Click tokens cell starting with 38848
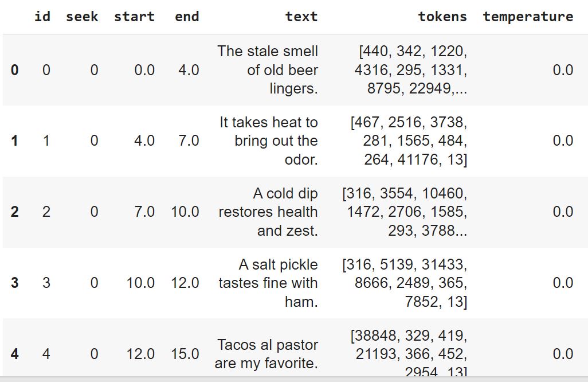Image resolution: width=588 pixels, height=382 pixels. [409, 353]
